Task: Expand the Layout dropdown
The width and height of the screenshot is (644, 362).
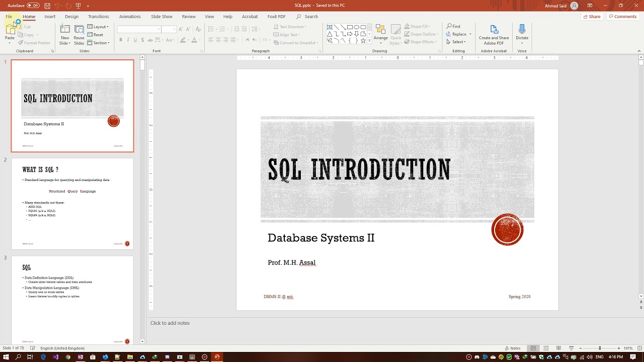Action: [98, 27]
